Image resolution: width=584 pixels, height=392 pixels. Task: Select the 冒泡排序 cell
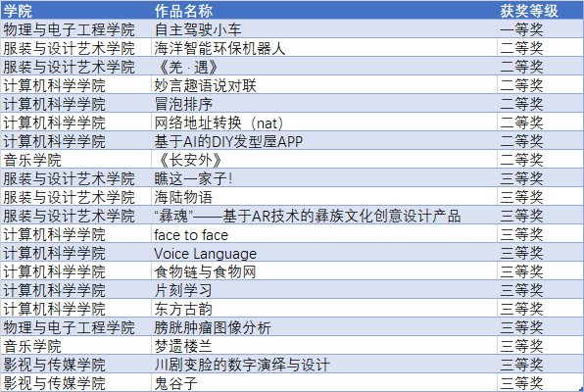(324, 103)
